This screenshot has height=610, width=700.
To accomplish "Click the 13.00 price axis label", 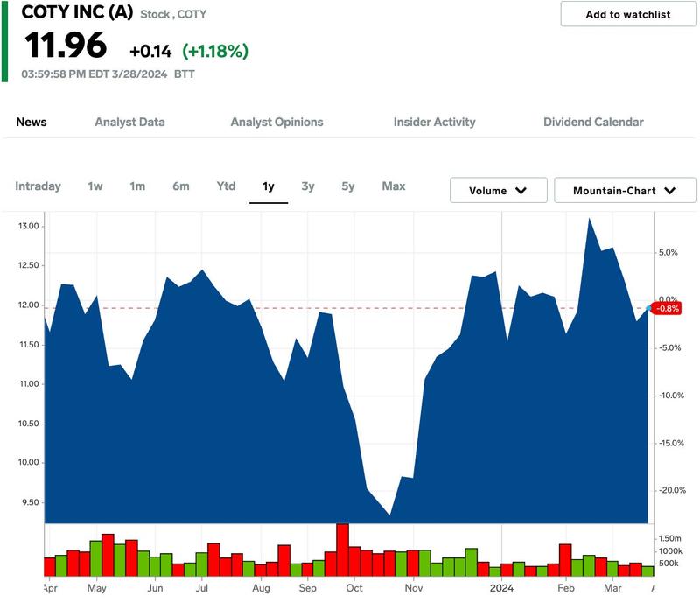I will point(29,226).
